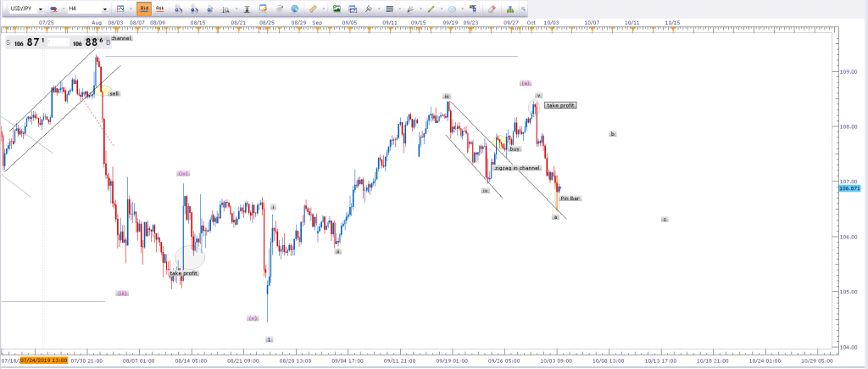Click the globe icon in toolbar
The height and width of the screenshot is (369, 868).
[294, 8]
